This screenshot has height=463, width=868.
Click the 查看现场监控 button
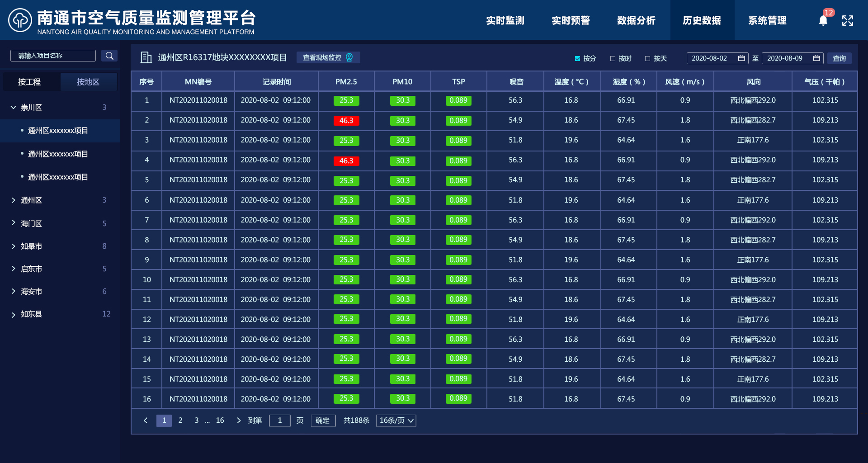(328, 57)
